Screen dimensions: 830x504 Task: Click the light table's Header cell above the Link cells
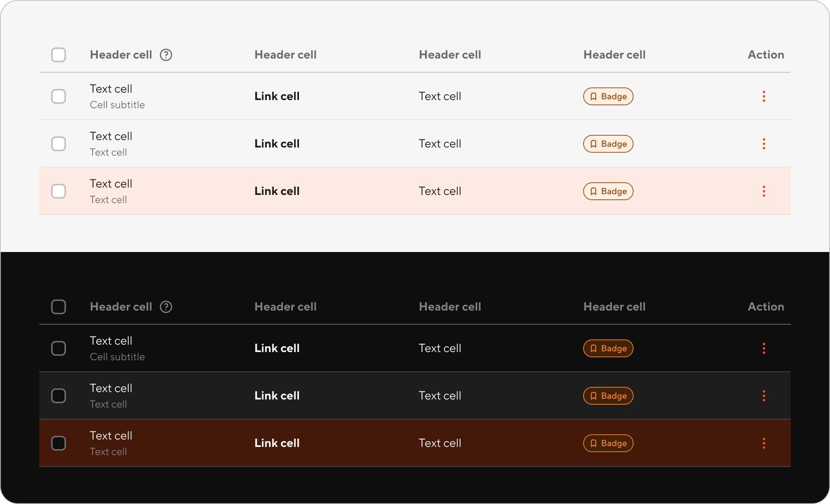pyautogui.click(x=286, y=55)
